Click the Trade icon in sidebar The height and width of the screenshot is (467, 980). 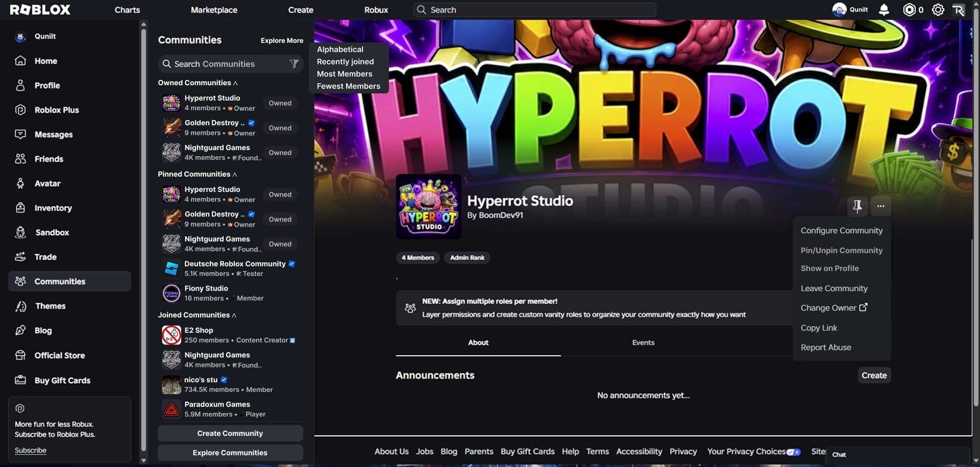click(x=20, y=257)
